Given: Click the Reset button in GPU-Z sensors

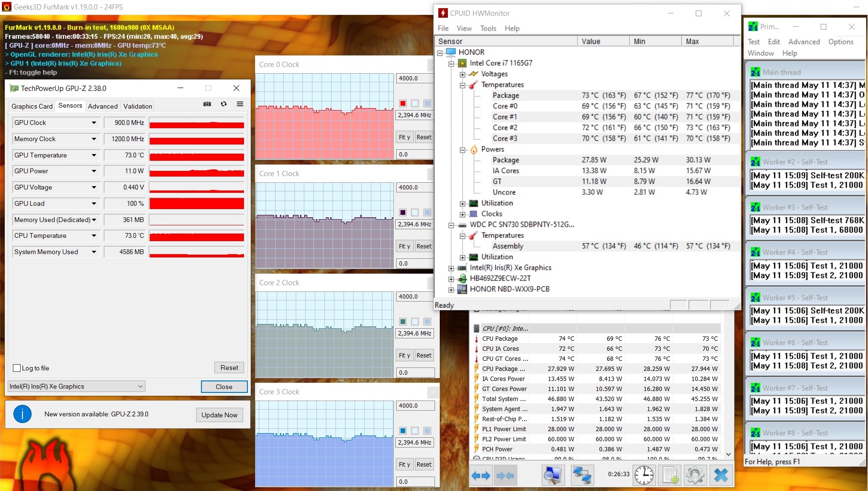Looking at the screenshot, I should [x=229, y=368].
